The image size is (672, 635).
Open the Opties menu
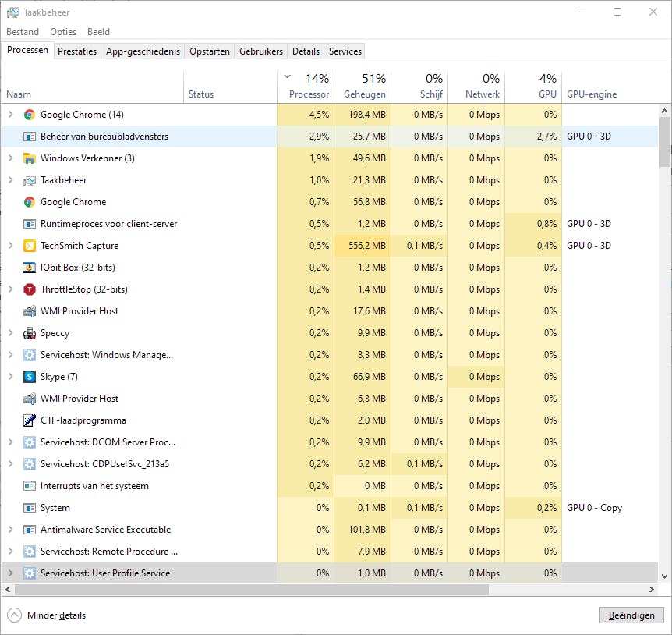click(x=63, y=32)
